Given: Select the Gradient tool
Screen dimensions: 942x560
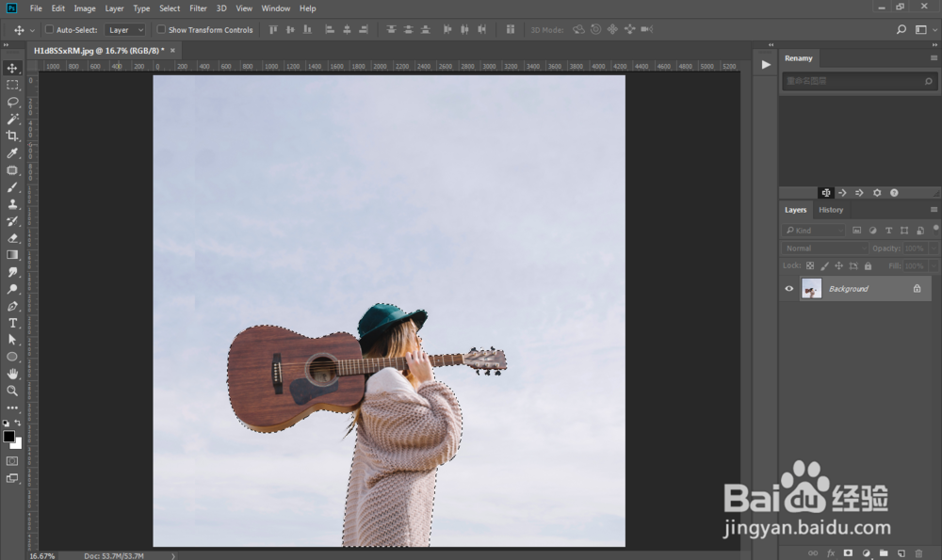Looking at the screenshot, I should (x=12, y=255).
